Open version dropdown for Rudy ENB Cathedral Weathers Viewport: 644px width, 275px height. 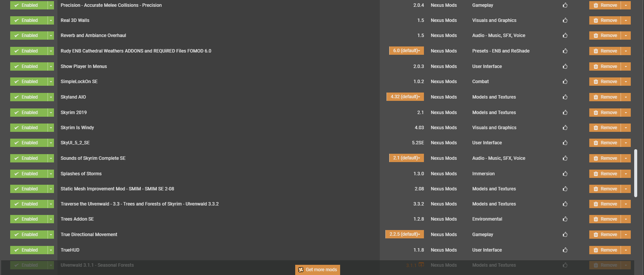pyautogui.click(x=406, y=51)
